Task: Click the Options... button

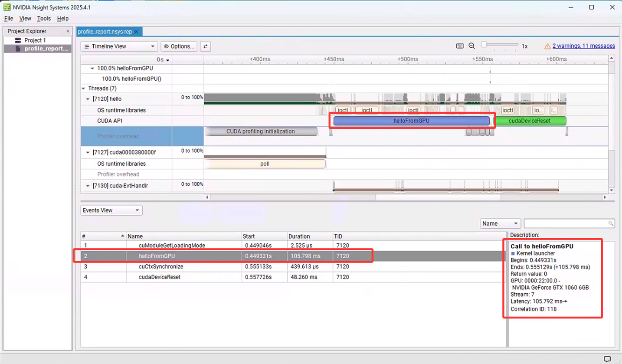Action: 179,46
